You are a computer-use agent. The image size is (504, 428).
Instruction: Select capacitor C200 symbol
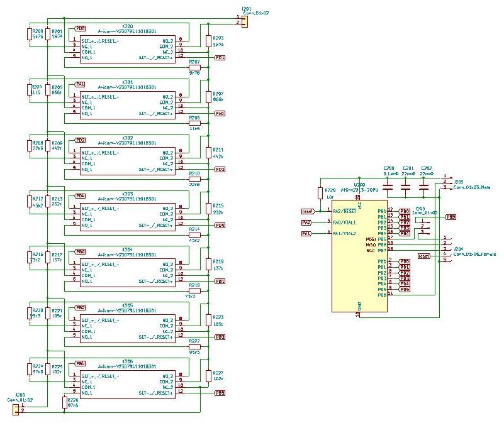[389, 187]
